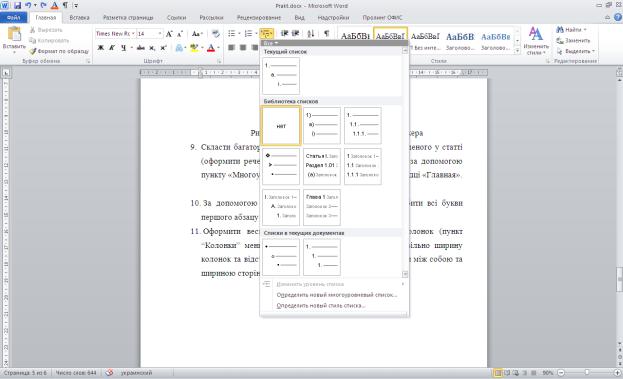Click the Multilevel List button
The height and width of the screenshot is (379, 623).
[x=267, y=34]
